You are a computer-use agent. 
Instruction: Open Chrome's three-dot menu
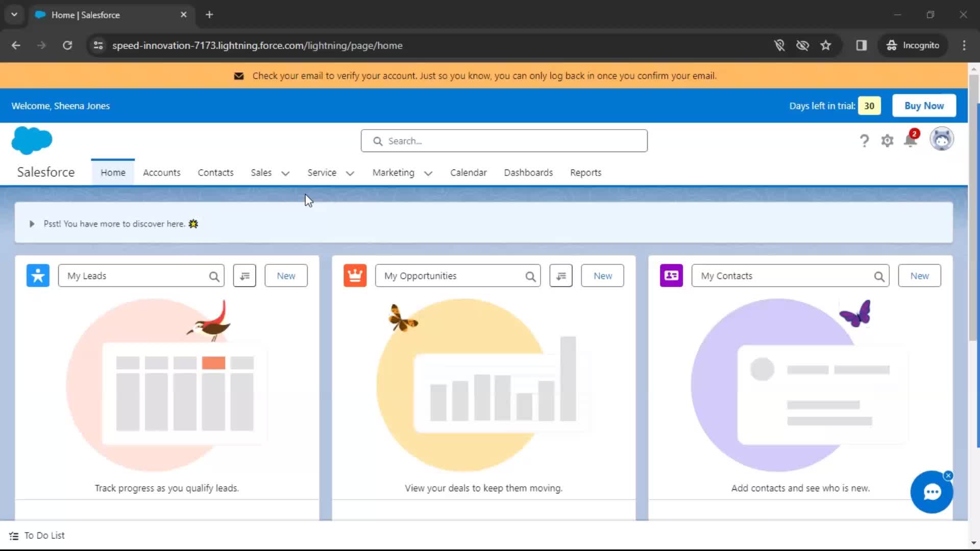(x=964, y=45)
